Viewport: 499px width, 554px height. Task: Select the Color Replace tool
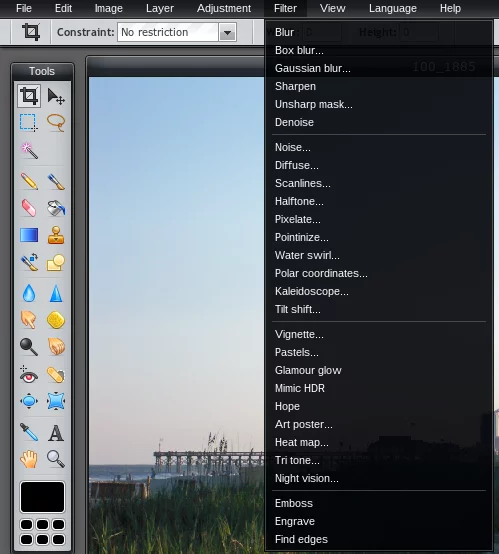click(x=29, y=262)
